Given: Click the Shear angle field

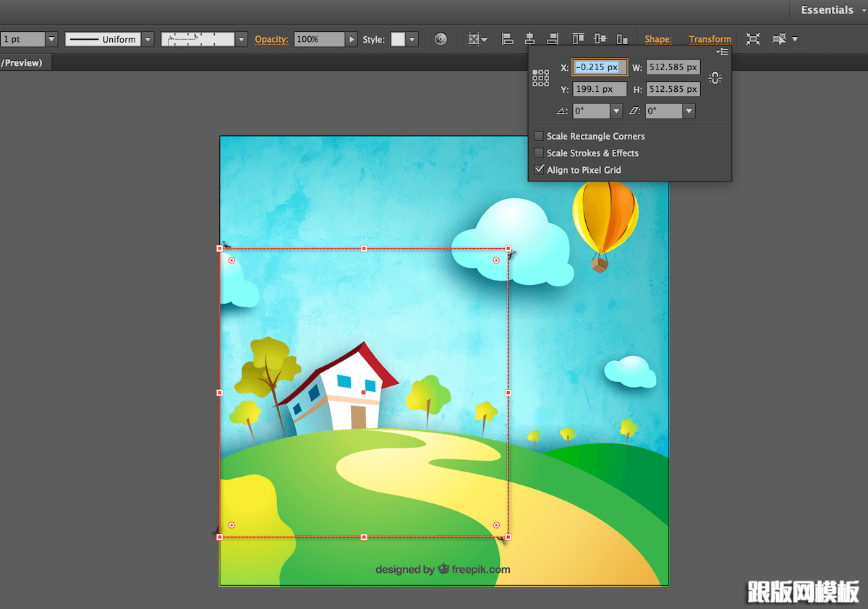Looking at the screenshot, I should tap(664, 111).
